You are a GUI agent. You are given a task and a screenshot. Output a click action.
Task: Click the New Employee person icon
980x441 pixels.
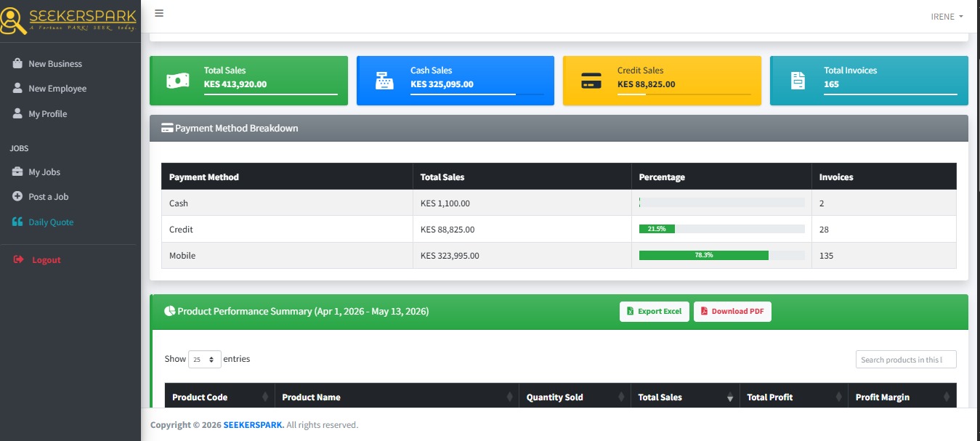[17, 88]
